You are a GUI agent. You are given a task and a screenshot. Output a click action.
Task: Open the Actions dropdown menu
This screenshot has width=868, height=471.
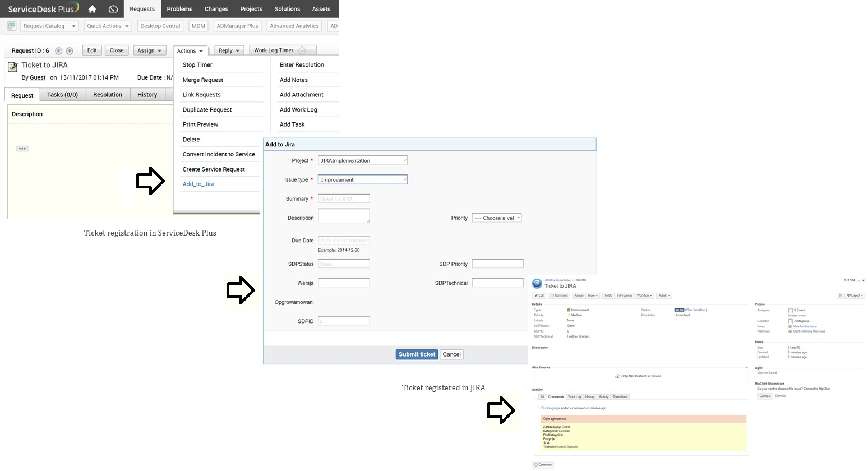pyautogui.click(x=191, y=51)
